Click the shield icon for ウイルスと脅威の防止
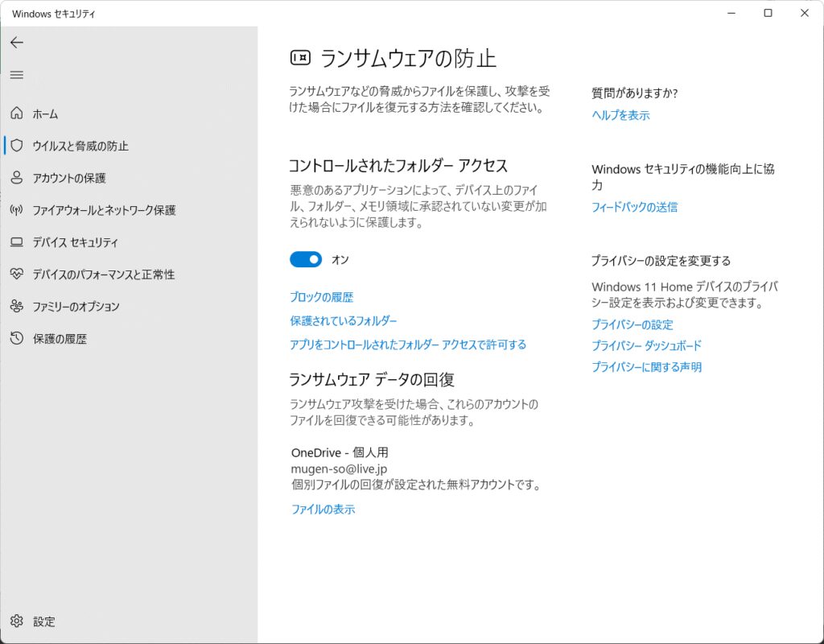The height and width of the screenshot is (644, 824). coord(17,145)
